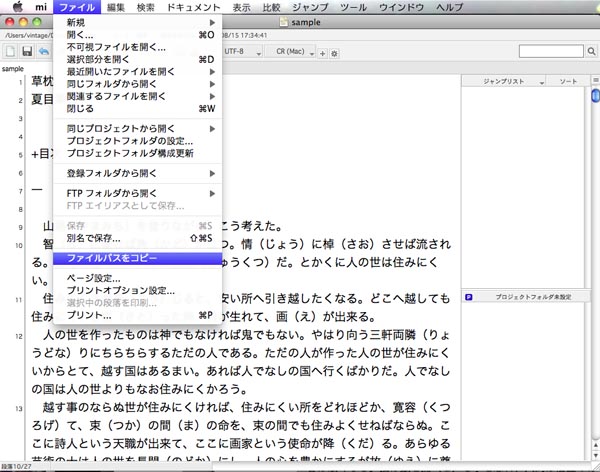
Task: Expand the 最近開いたファイルを開く submenu
Action: (135, 72)
